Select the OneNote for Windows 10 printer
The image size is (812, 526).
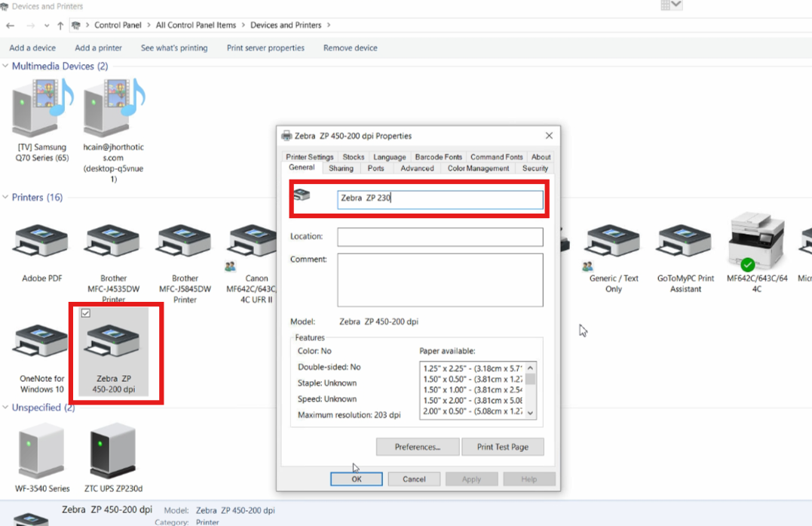pos(41,343)
